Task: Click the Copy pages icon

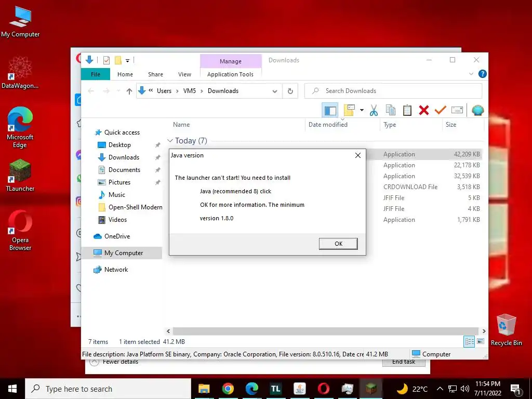Action: point(391,110)
